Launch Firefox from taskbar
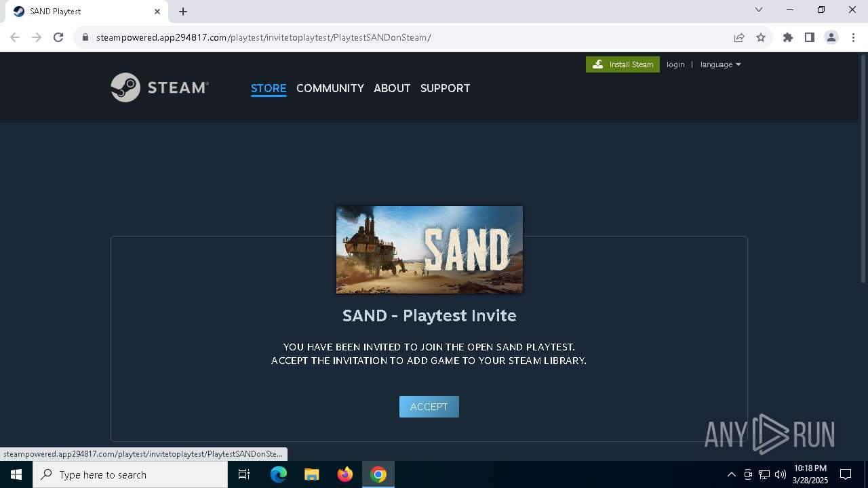The width and height of the screenshot is (868, 488). click(345, 474)
